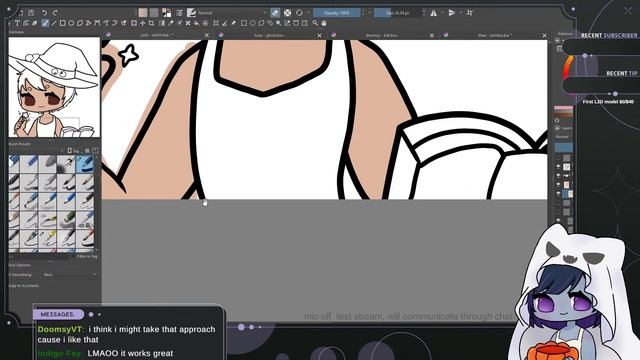Select the Rectangular Selection tool

pos(244,23)
